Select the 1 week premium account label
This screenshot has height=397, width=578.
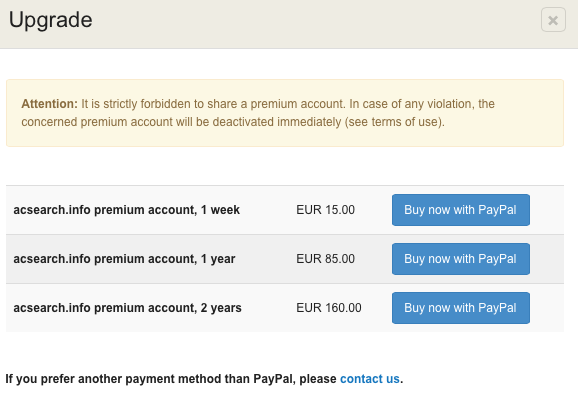coord(126,210)
